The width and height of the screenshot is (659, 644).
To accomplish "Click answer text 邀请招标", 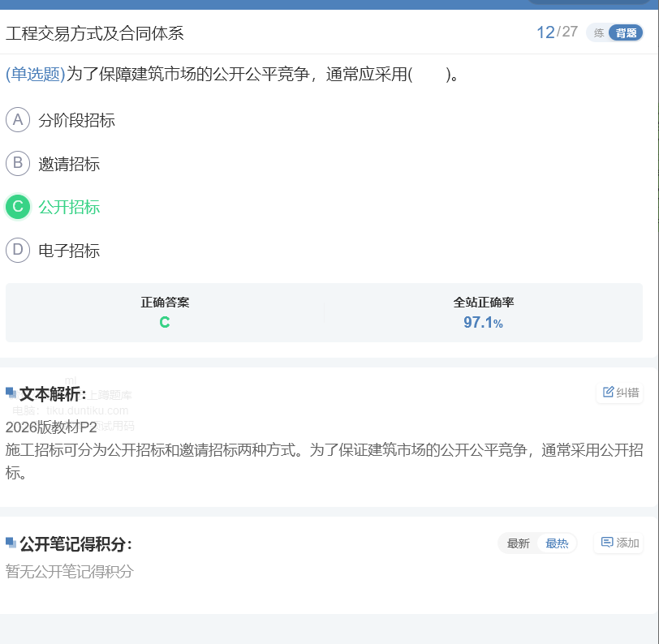I will [x=69, y=165].
